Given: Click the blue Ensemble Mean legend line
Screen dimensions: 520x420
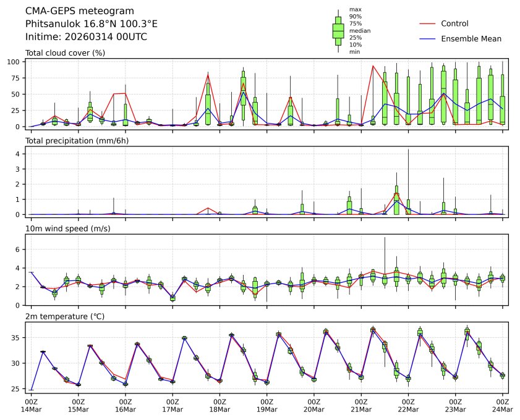Looking at the screenshot, I should click(x=427, y=38).
